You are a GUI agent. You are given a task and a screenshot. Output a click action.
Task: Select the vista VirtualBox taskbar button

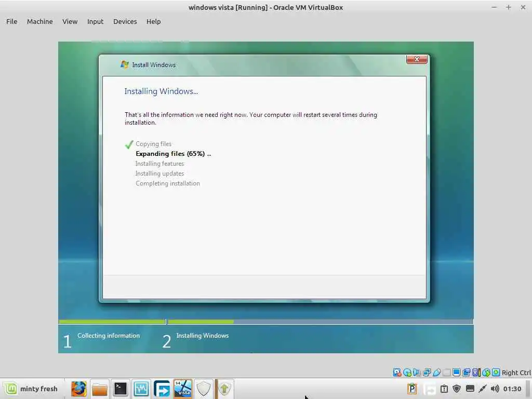click(x=183, y=389)
